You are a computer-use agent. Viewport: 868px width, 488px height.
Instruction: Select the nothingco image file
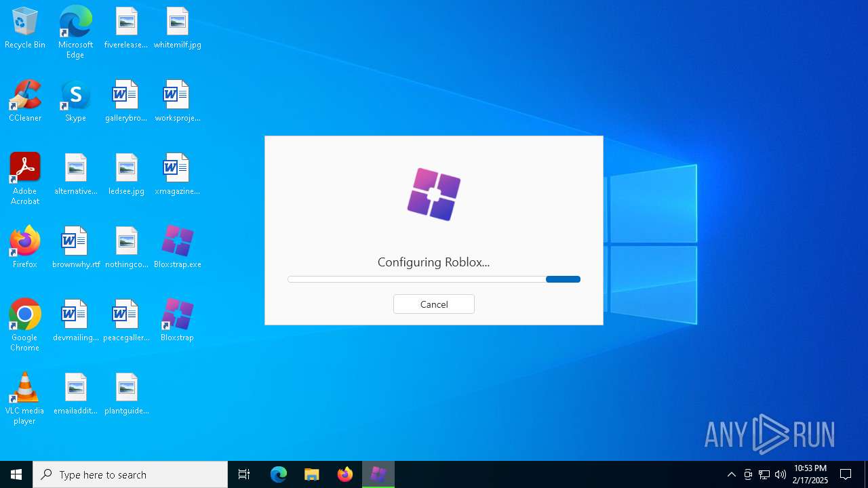click(126, 248)
